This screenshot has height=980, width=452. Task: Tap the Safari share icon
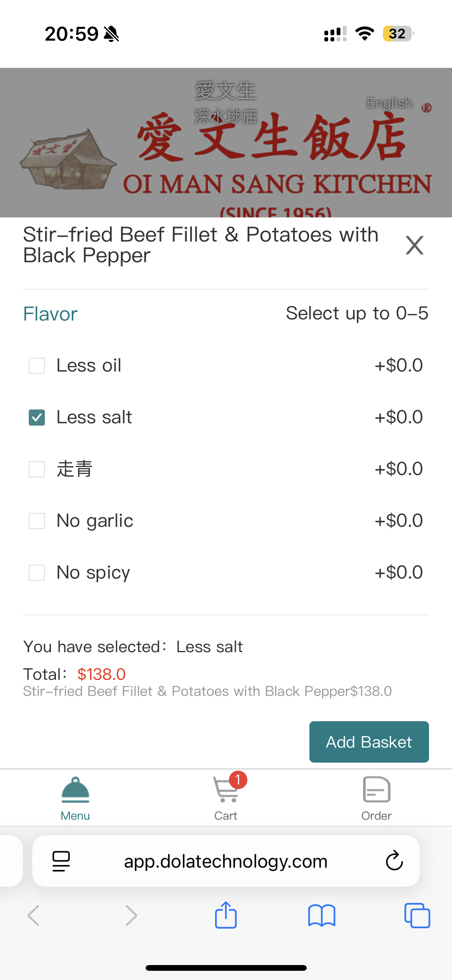point(226,915)
